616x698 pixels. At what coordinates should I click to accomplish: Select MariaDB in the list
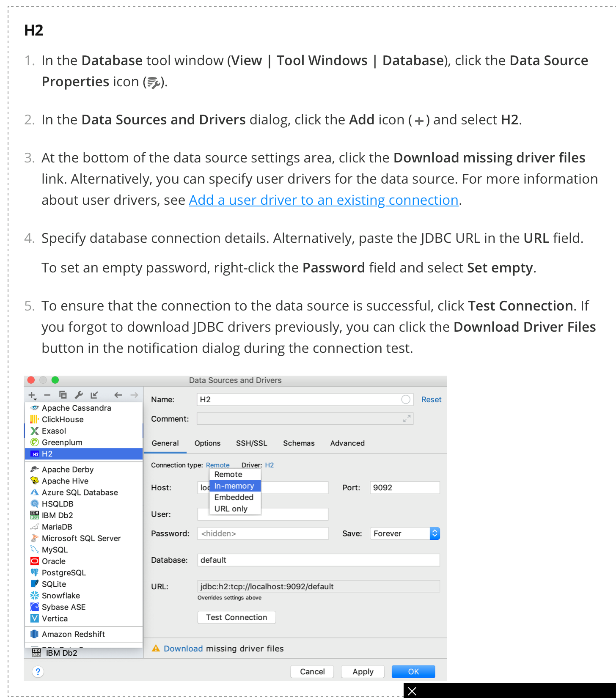tap(84, 527)
